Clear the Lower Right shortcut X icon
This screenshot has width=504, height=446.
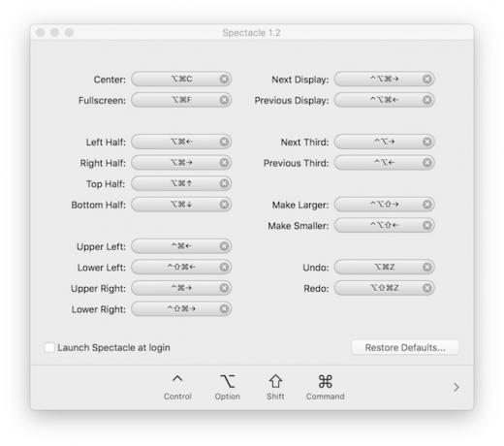click(224, 309)
